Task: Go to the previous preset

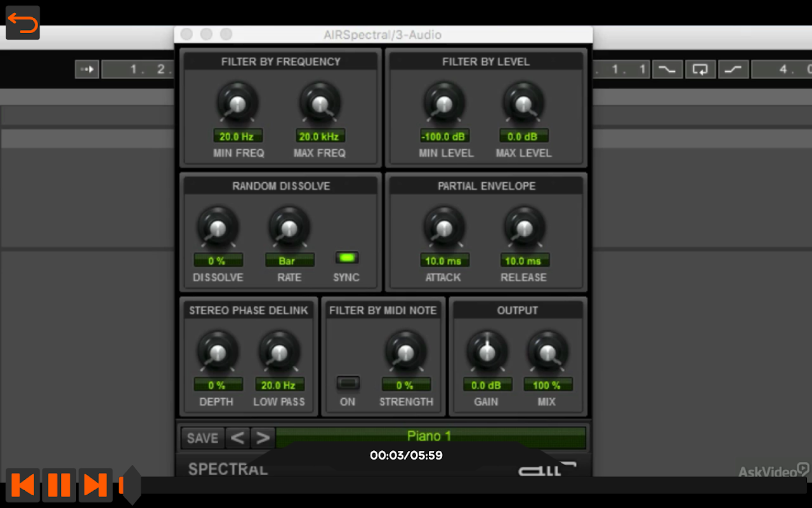Action: tap(237, 438)
